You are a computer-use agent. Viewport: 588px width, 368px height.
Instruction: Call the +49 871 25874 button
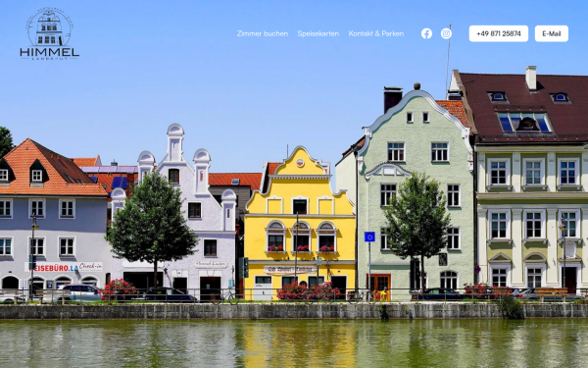[x=499, y=33]
